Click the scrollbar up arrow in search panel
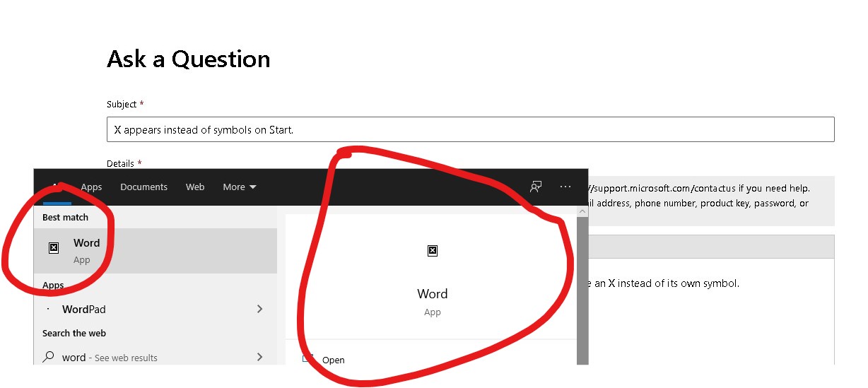 click(x=582, y=211)
